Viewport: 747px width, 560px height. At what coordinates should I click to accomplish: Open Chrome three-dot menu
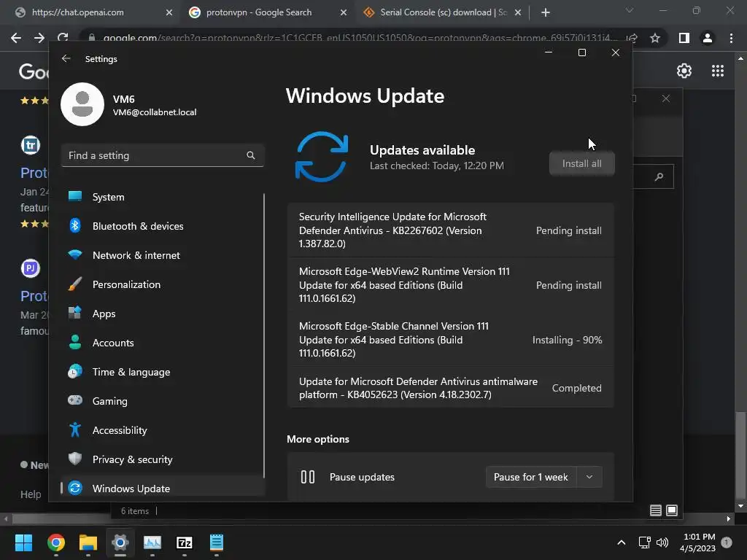(x=731, y=38)
